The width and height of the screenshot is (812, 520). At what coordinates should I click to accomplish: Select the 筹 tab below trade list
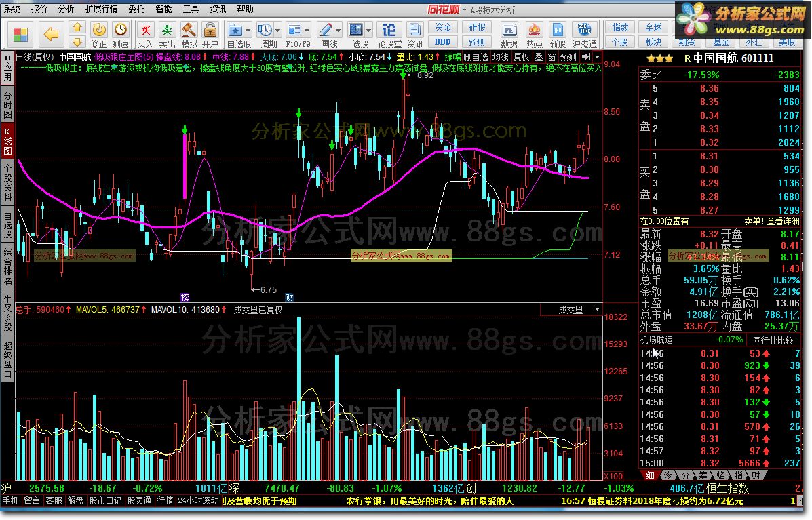703,475
